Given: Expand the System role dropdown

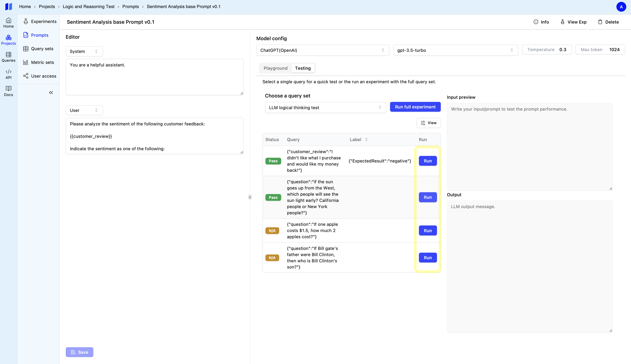Looking at the screenshot, I should coord(84,51).
